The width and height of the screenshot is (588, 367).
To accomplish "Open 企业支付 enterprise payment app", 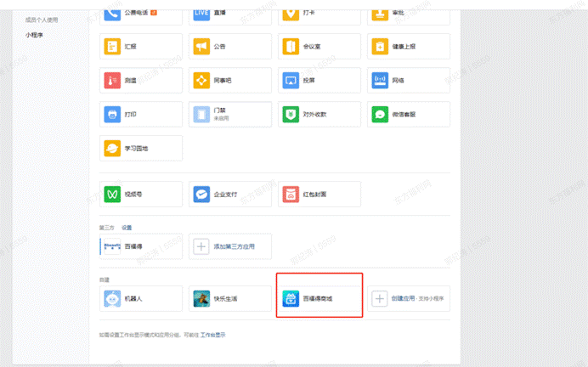I will (x=229, y=194).
